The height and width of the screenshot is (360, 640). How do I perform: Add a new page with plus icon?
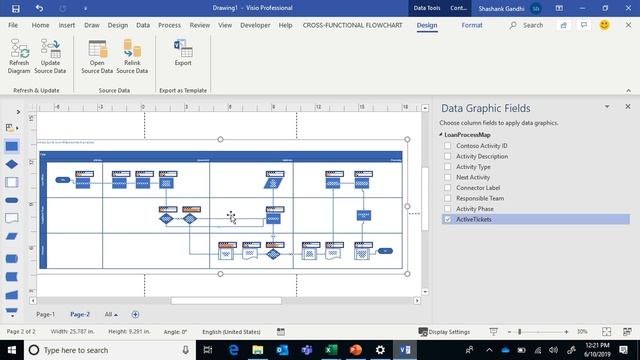click(135, 314)
